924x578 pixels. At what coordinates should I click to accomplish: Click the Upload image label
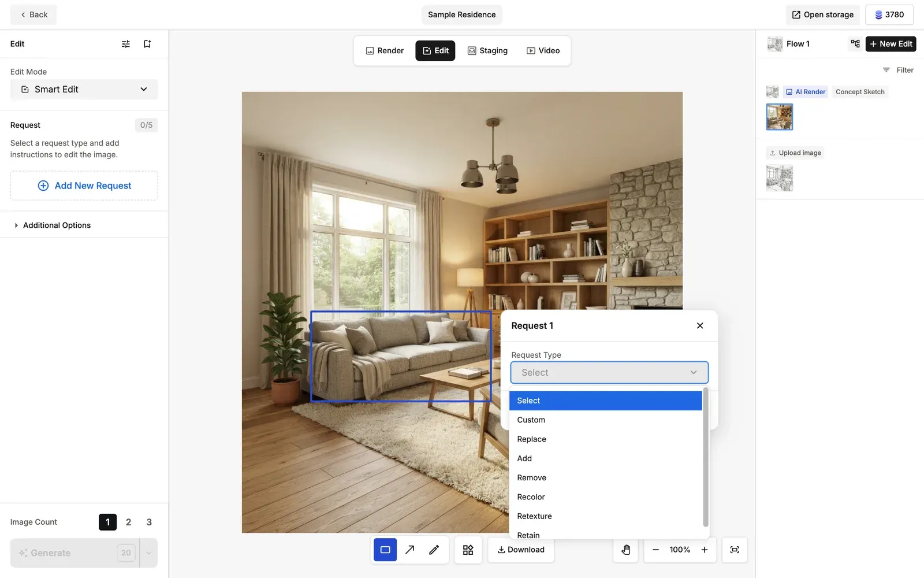[x=795, y=153]
